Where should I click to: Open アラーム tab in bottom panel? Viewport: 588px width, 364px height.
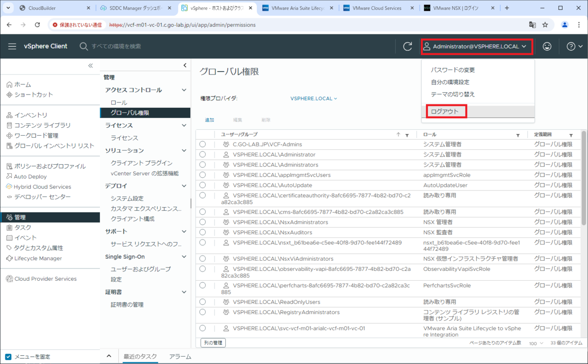coord(180,357)
